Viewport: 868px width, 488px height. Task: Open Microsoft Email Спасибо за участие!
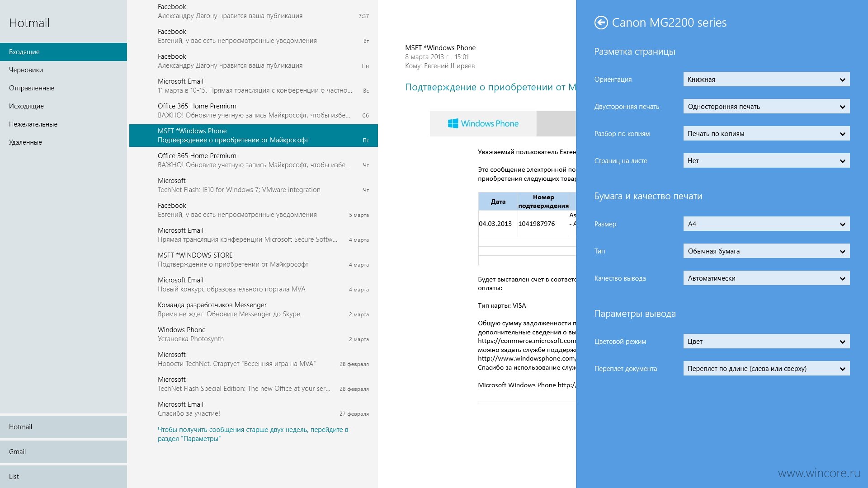[254, 409]
